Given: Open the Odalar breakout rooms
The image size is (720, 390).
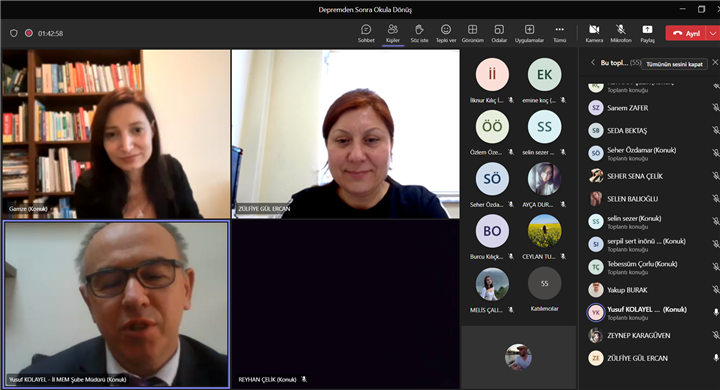Looking at the screenshot, I should [499, 34].
